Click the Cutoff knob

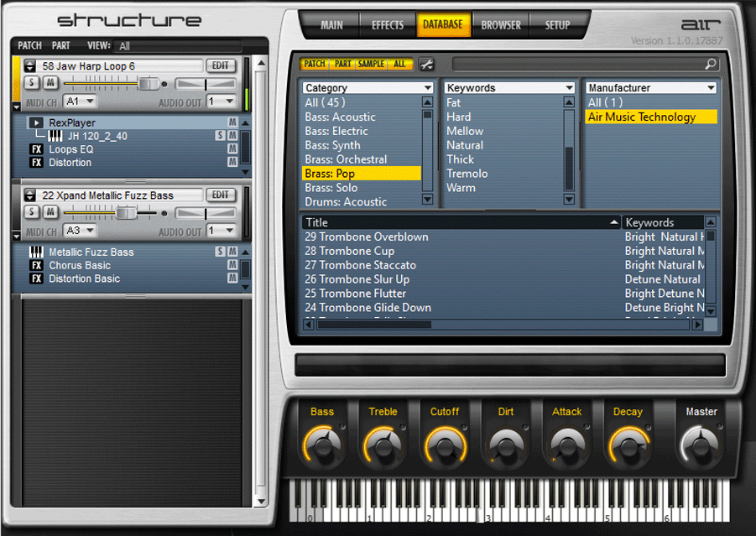445,442
